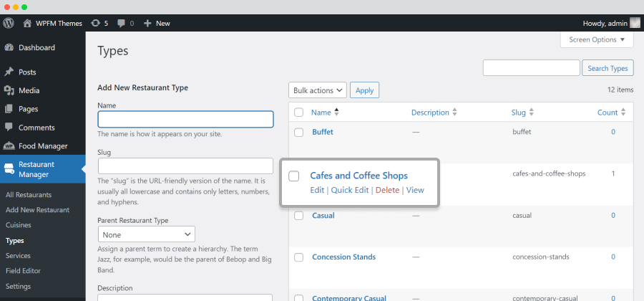Click the WPFM Themes site name
644x301 pixels.
click(59, 24)
